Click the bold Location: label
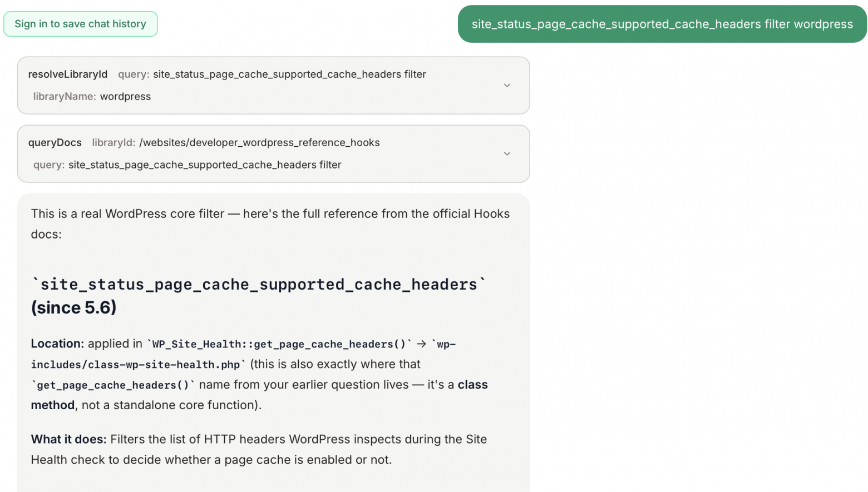The height and width of the screenshot is (492, 868). coord(57,344)
